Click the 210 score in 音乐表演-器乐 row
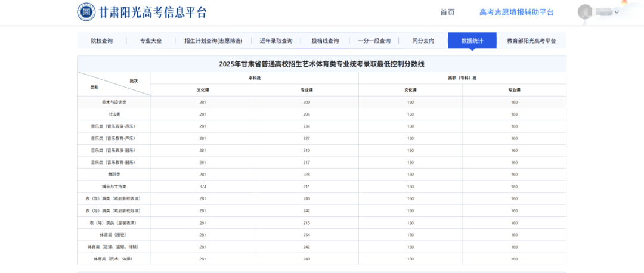The width and height of the screenshot is (644, 273). [x=306, y=150]
